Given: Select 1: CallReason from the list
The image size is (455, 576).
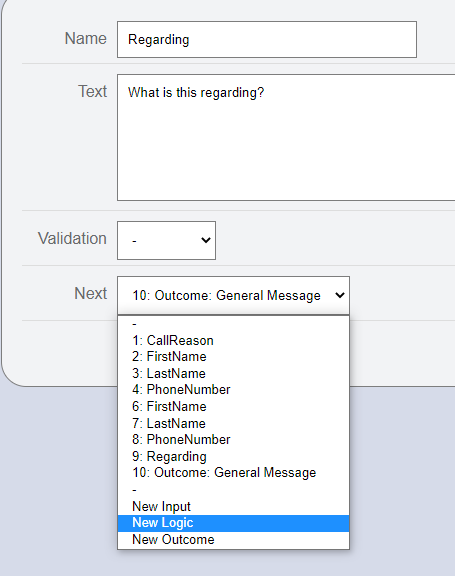Looking at the screenshot, I should pos(233,341).
